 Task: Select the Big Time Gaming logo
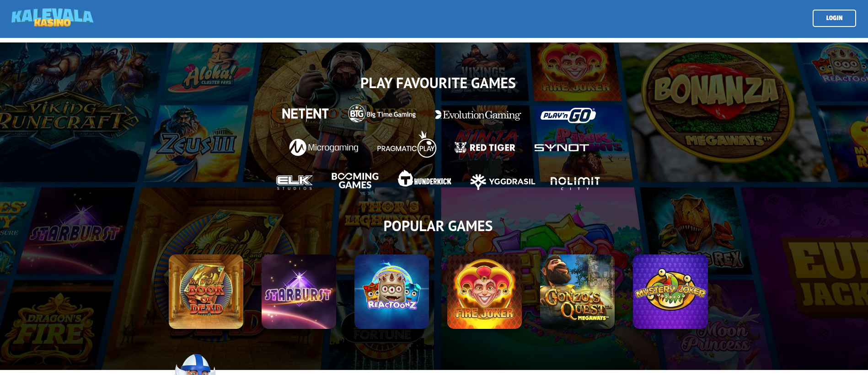click(x=382, y=114)
